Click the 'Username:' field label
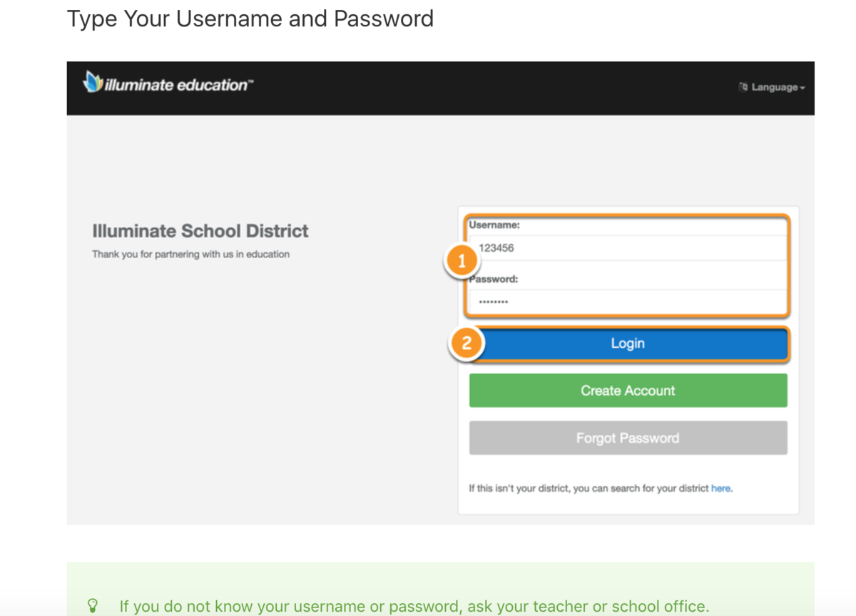Viewport: 856px width, 616px height. click(x=494, y=225)
